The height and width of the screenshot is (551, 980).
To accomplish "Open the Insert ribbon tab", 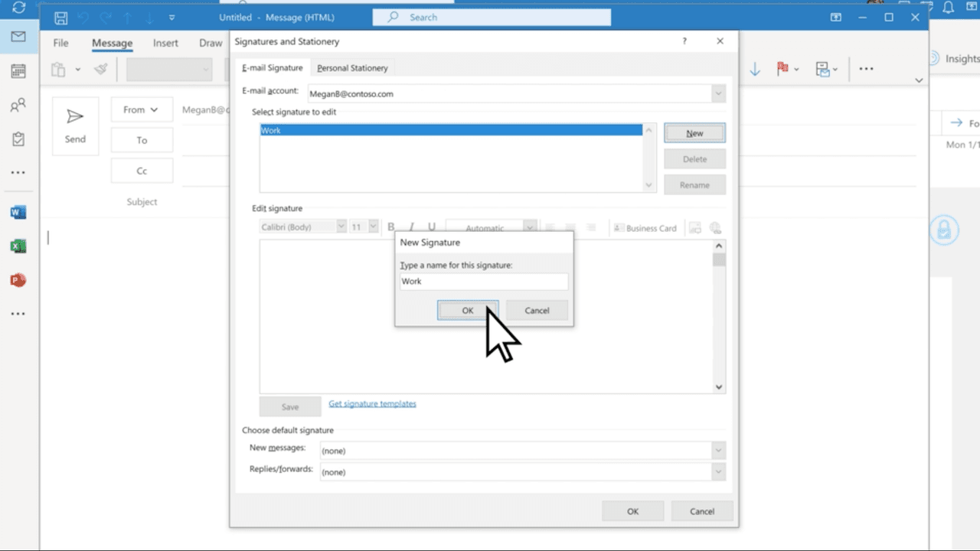I will pyautogui.click(x=165, y=43).
